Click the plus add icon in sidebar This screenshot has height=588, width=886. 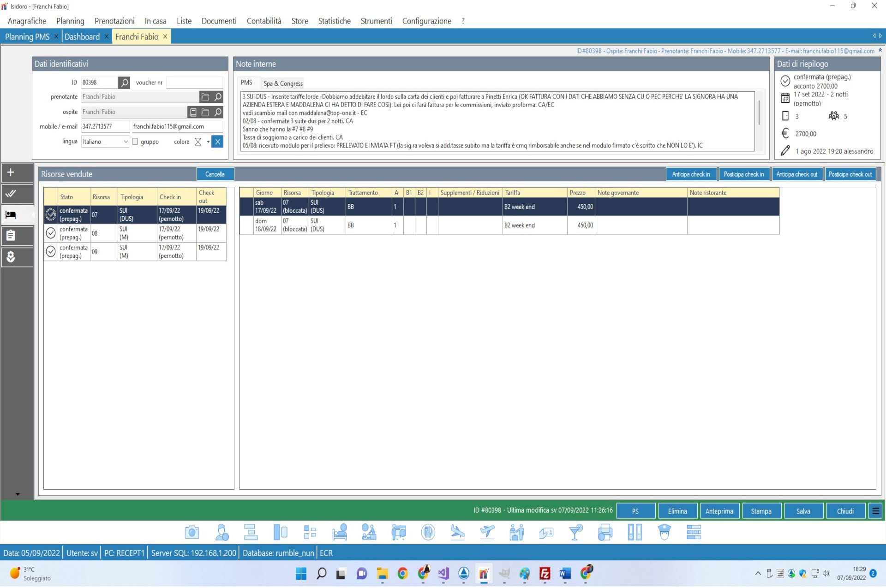click(11, 172)
